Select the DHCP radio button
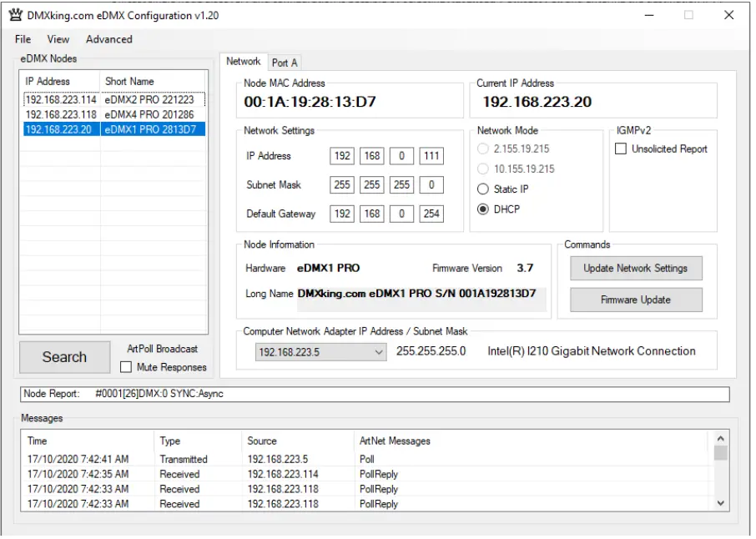The image size is (756, 539). pyautogui.click(x=482, y=209)
